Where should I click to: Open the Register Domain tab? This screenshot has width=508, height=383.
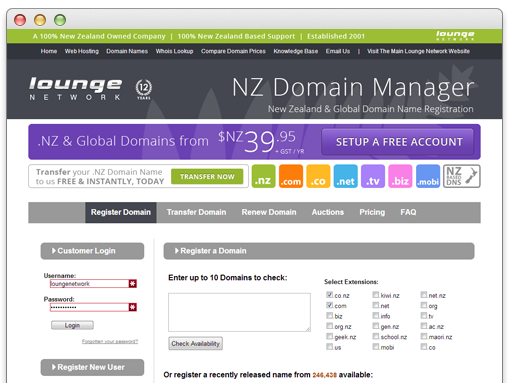[x=121, y=212]
